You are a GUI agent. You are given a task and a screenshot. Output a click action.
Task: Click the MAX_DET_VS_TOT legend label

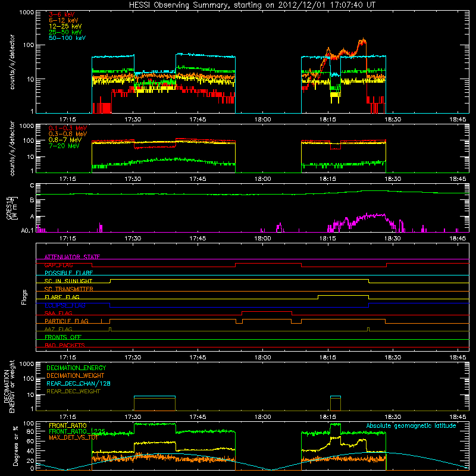[x=73, y=437]
